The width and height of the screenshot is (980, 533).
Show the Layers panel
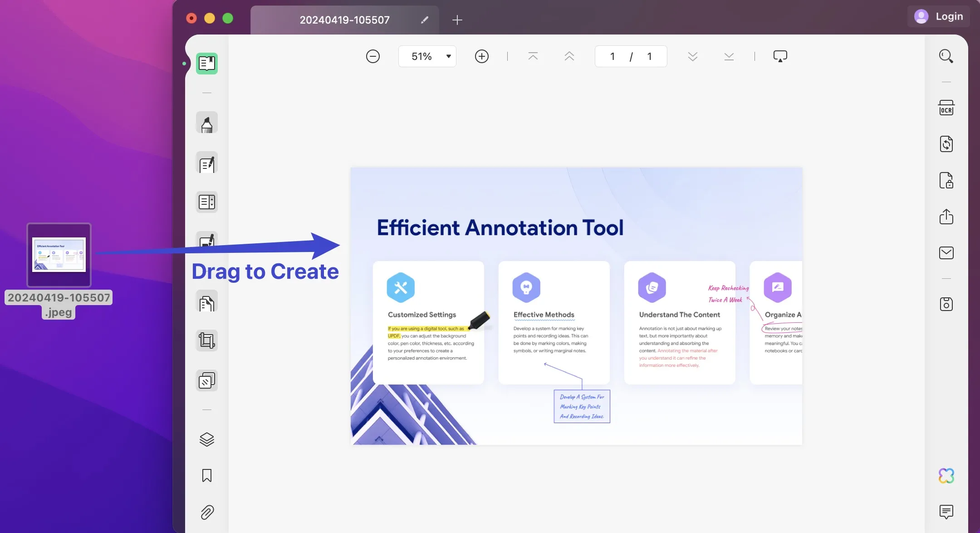click(207, 439)
